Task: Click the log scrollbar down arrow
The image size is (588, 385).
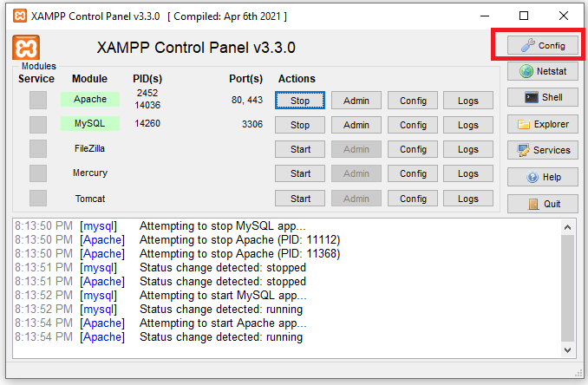Action: click(567, 349)
